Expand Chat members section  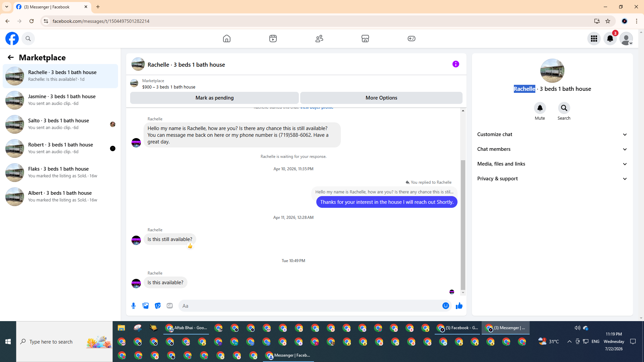click(x=552, y=149)
